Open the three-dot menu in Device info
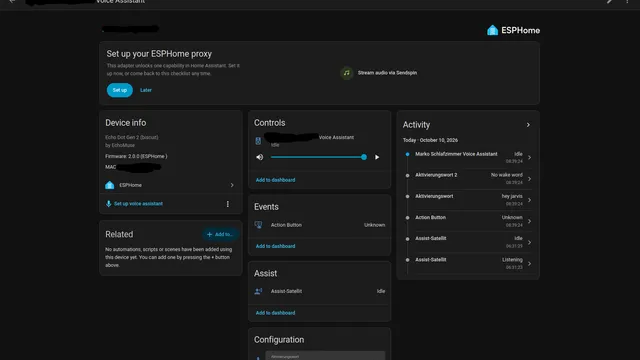 228,204
